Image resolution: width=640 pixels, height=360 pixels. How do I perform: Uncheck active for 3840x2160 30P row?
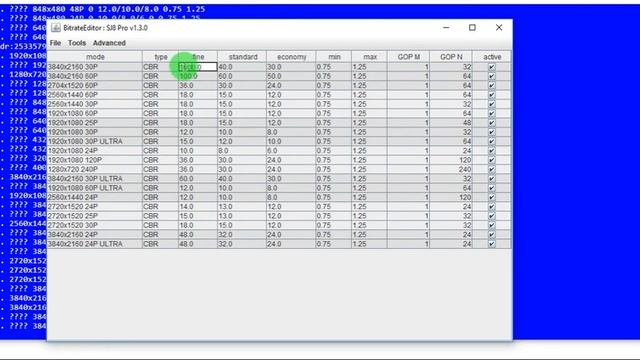(491, 67)
